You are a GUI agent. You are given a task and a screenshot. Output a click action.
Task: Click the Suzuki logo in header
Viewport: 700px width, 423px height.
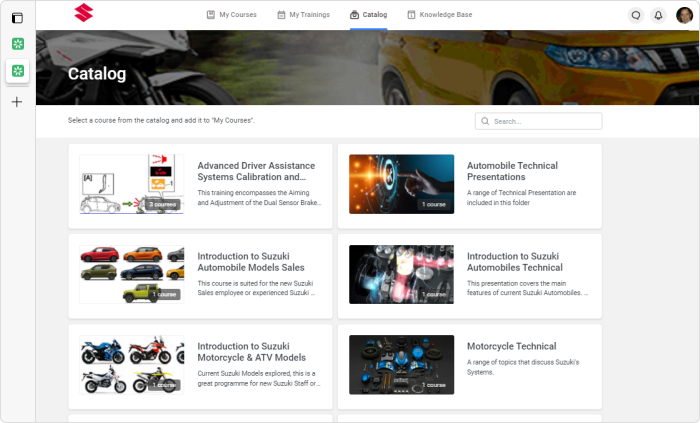point(83,12)
